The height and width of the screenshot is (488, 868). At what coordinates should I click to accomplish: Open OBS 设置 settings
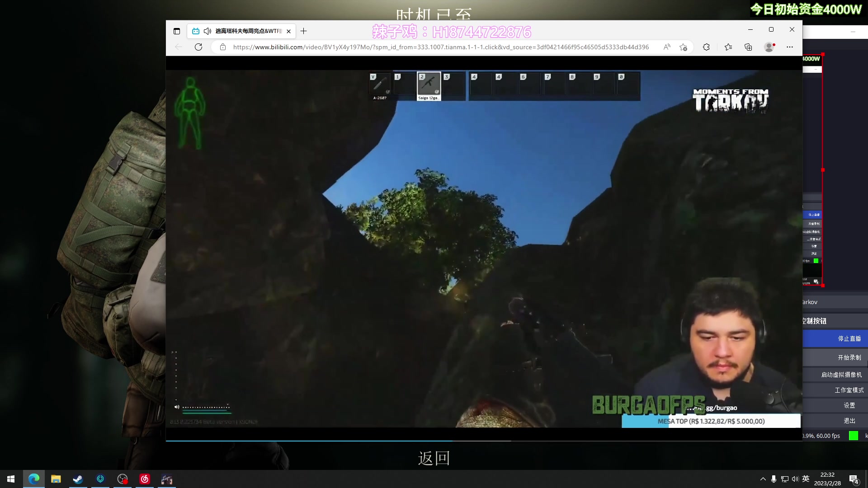pyautogui.click(x=835, y=405)
